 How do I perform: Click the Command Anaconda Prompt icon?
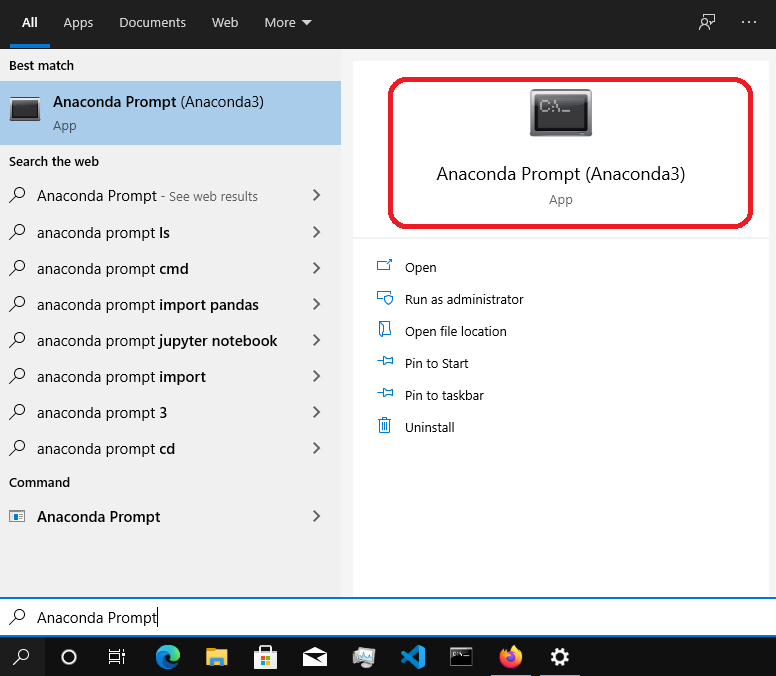(x=17, y=517)
